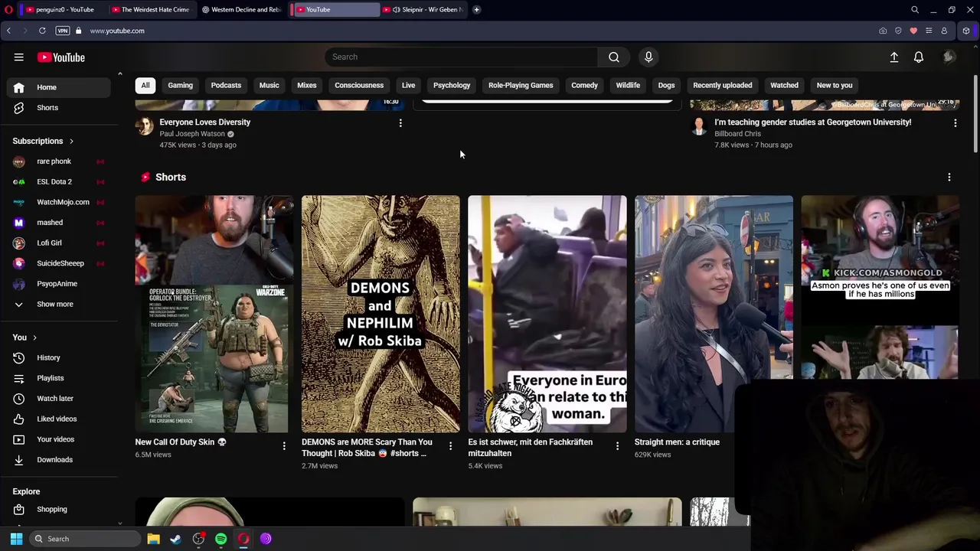This screenshot has width=980, height=551.
Task: Open the Windows Start menu
Action: tap(16, 539)
